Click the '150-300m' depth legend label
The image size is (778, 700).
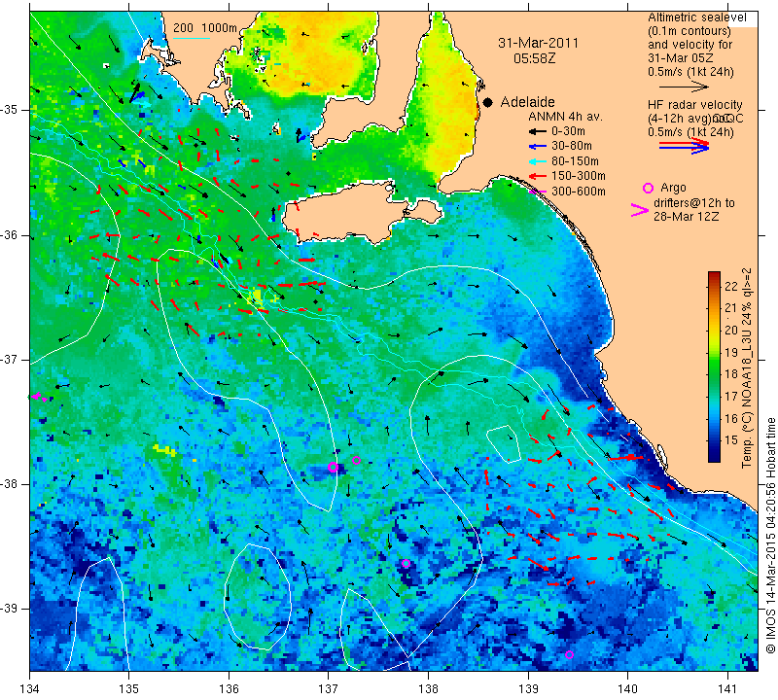pos(579,176)
